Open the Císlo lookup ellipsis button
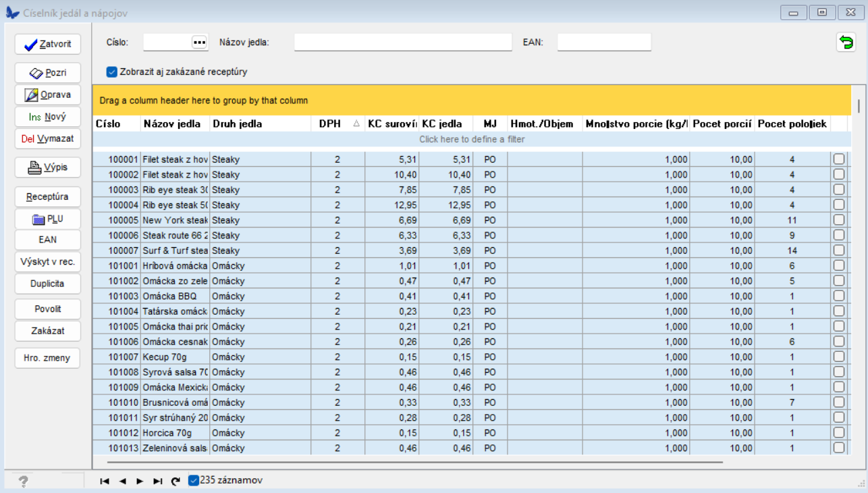Viewport: 868px width, 493px height. (x=198, y=43)
